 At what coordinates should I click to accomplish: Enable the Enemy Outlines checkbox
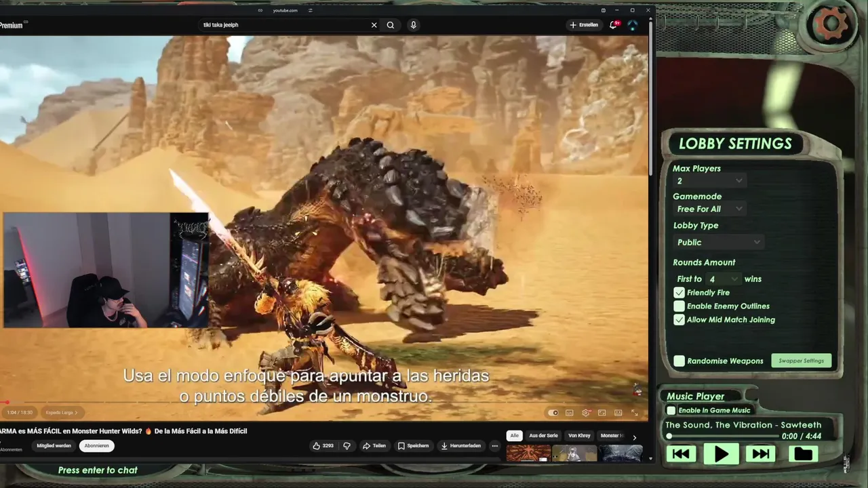(x=679, y=306)
